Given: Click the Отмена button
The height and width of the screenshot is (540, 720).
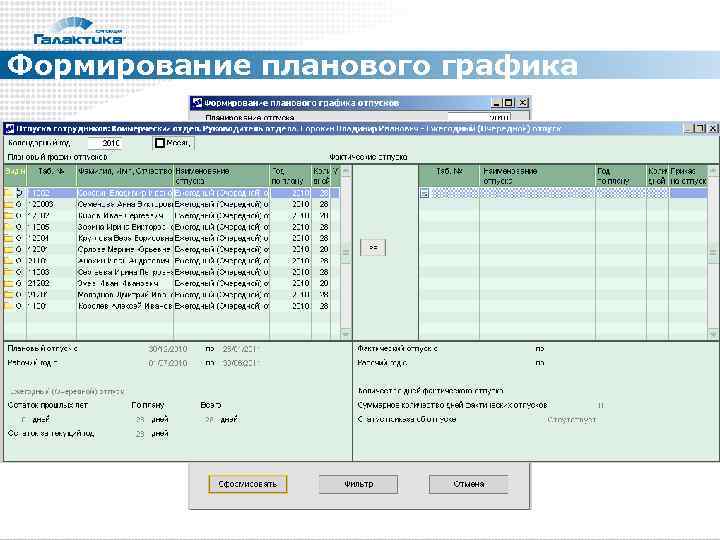Looking at the screenshot, I should point(469,484).
